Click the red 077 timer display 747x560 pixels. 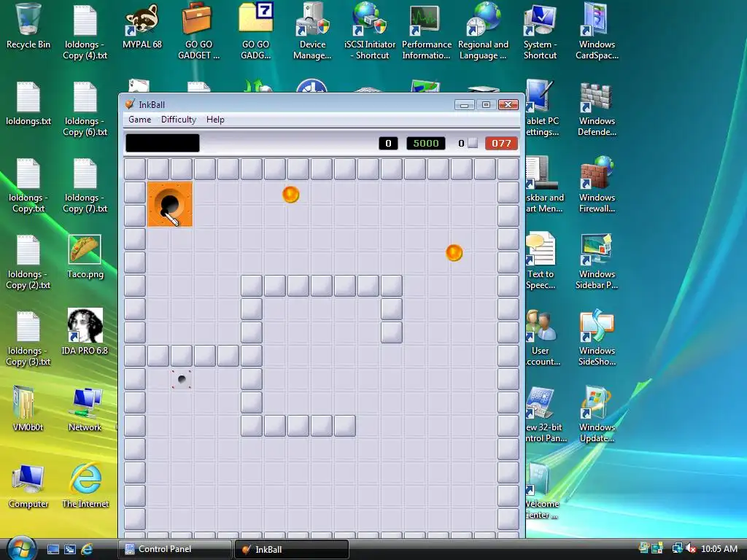(501, 144)
